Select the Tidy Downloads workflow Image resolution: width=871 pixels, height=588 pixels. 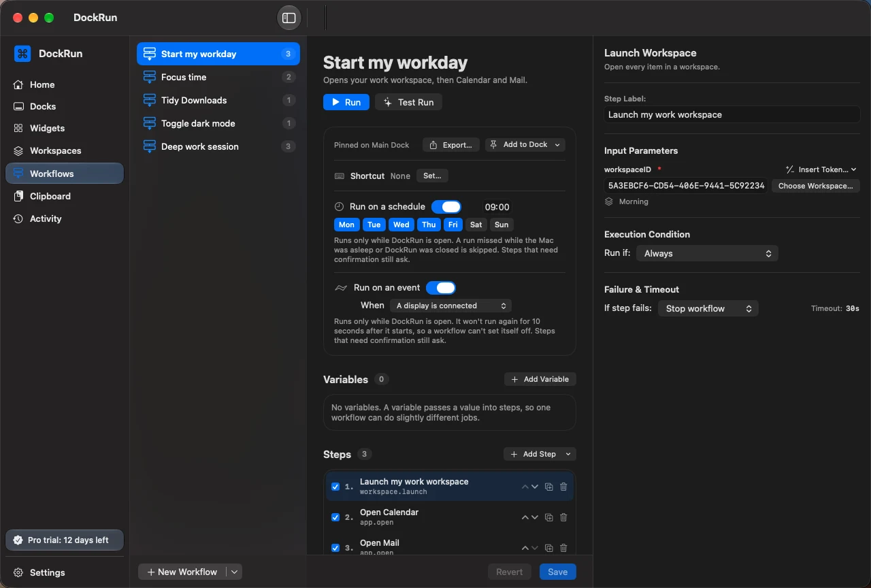(x=218, y=100)
